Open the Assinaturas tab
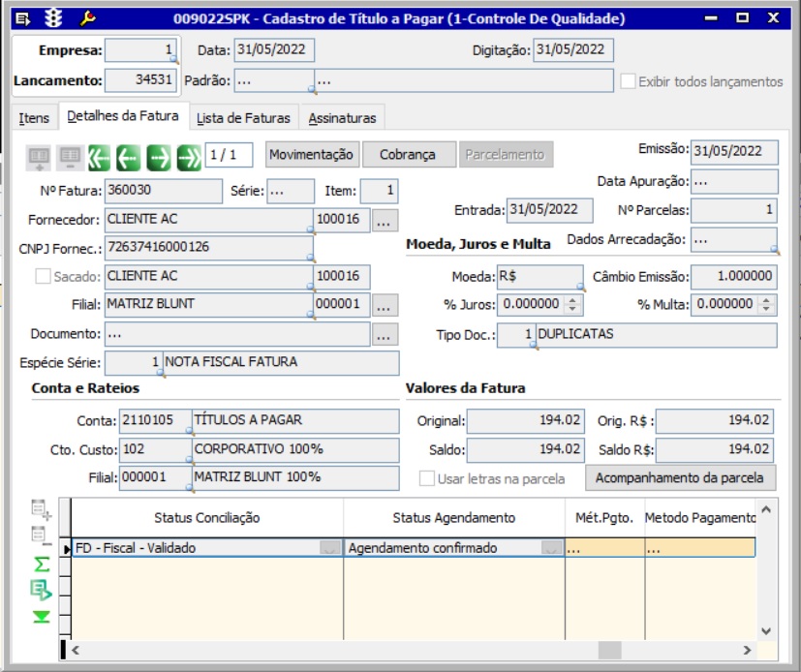Viewport: 801px width, 672px height. coord(342,118)
